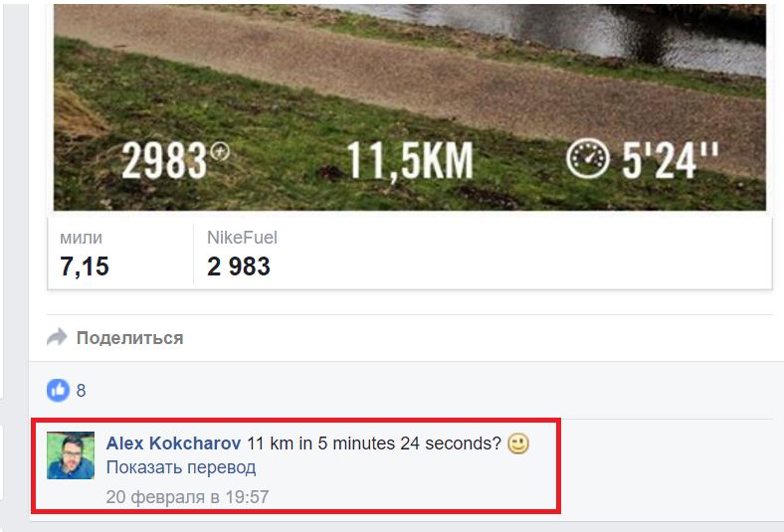Click Показать перевод to translate comment
784x532 pixels.
click(x=181, y=467)
